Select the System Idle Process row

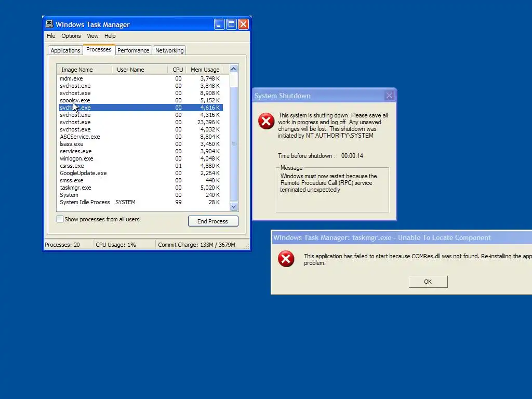141,202
